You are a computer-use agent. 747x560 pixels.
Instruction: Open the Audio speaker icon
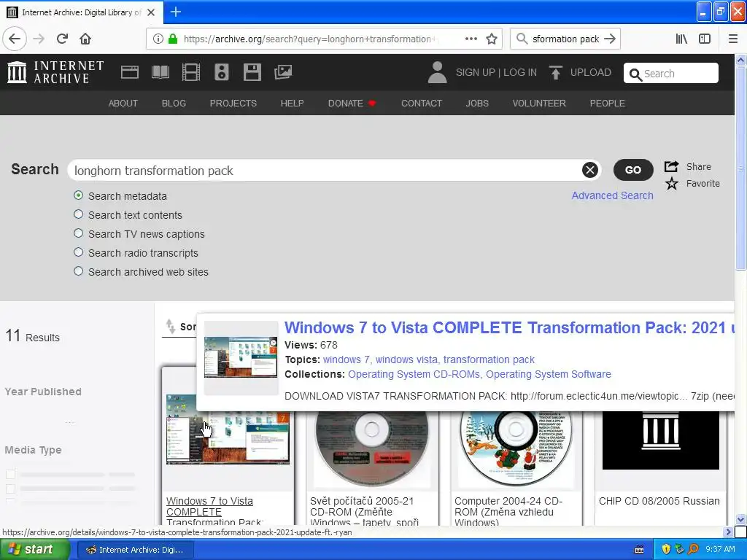[x=222, y=72]
